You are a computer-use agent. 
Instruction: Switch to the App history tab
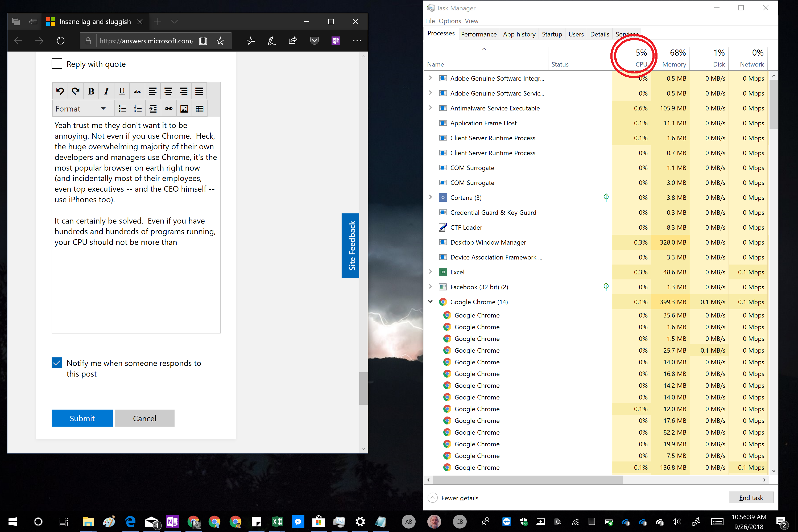(519, 34)
